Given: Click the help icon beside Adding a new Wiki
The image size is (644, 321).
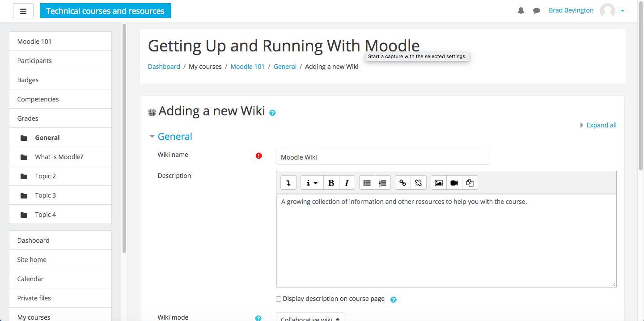Looking at the screenshot, I should coord(272,113).
